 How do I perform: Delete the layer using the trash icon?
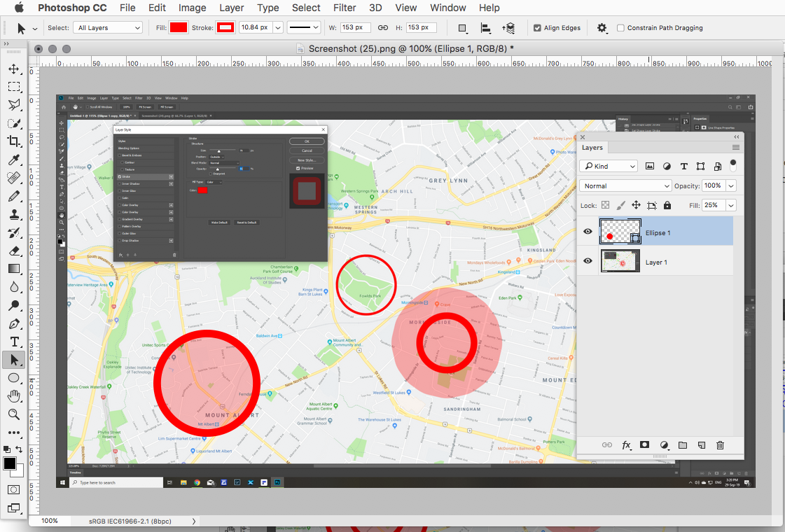click(720, 445)
